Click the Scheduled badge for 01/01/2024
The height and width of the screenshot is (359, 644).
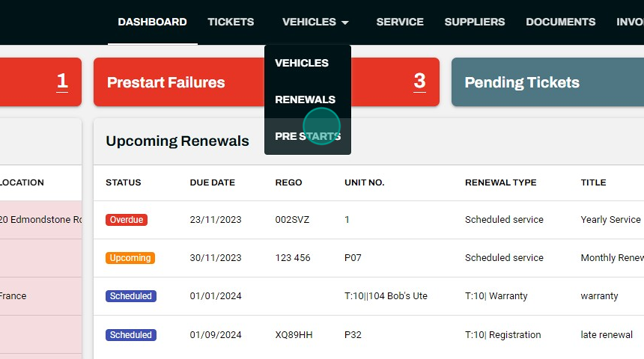pyautogui.click(x=130, y=296)
